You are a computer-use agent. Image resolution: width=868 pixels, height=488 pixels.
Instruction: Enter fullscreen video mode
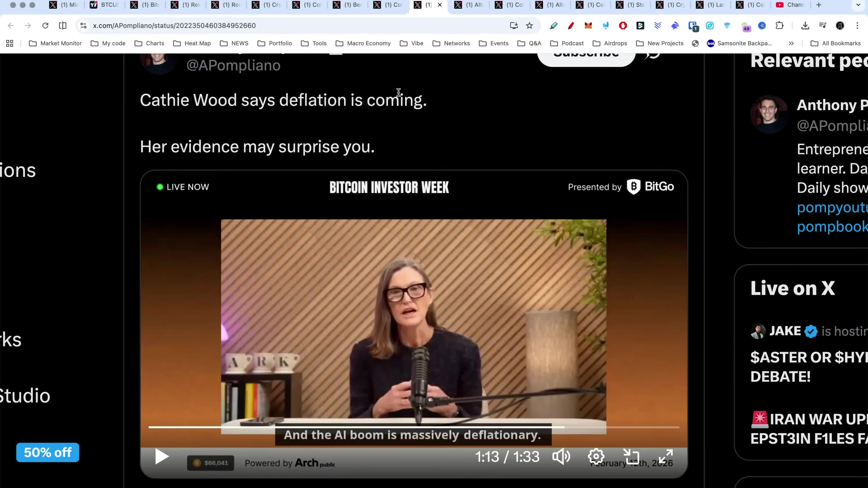click(x=666, y=457)
